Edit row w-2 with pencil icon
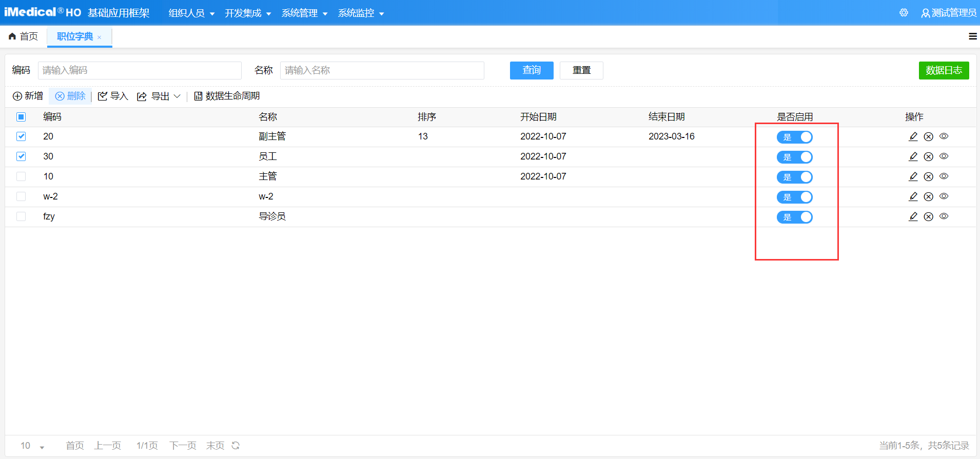 [x=913, y=196]
